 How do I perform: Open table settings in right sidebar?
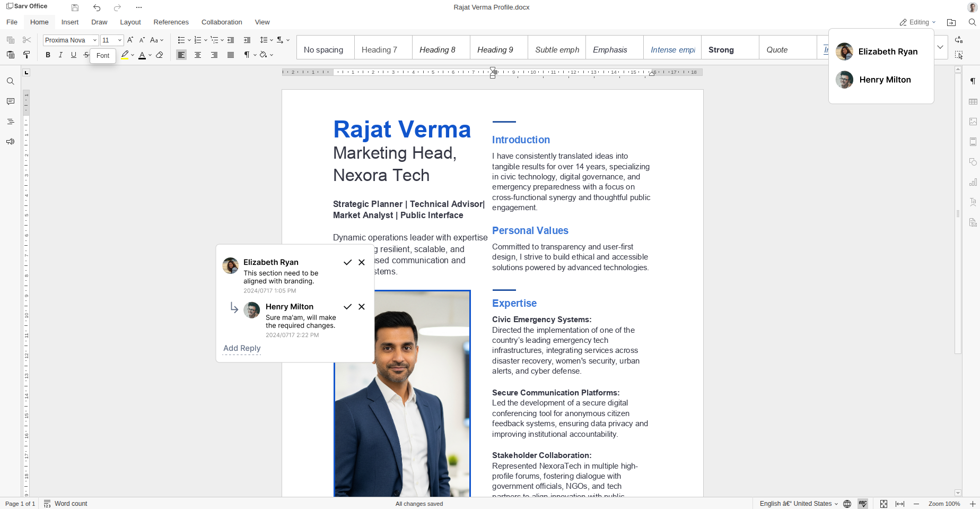click(973, 101)
